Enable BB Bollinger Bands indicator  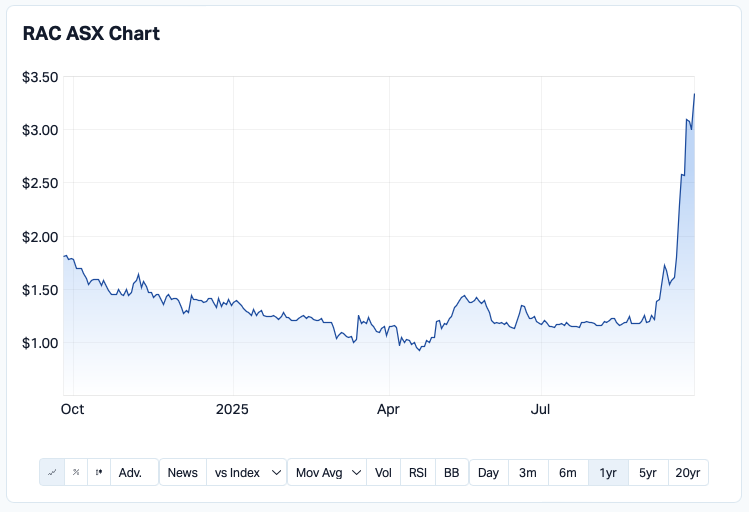pos(451,473)
